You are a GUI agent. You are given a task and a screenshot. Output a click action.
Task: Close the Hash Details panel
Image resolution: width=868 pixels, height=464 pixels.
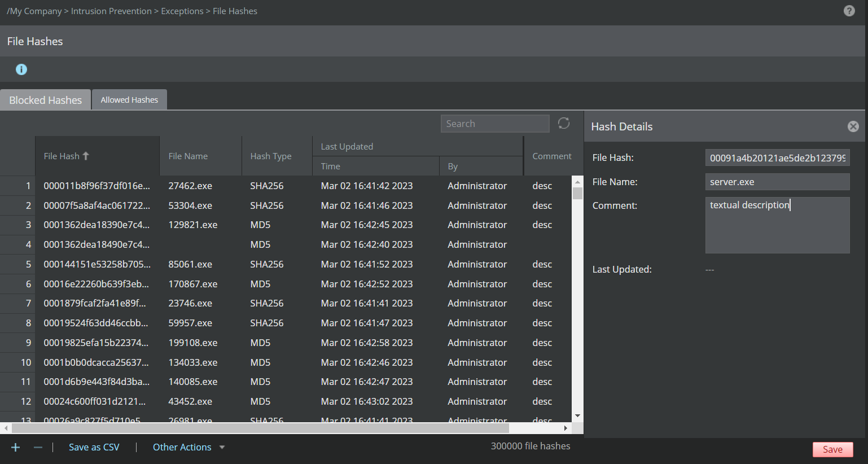[853, 126]
